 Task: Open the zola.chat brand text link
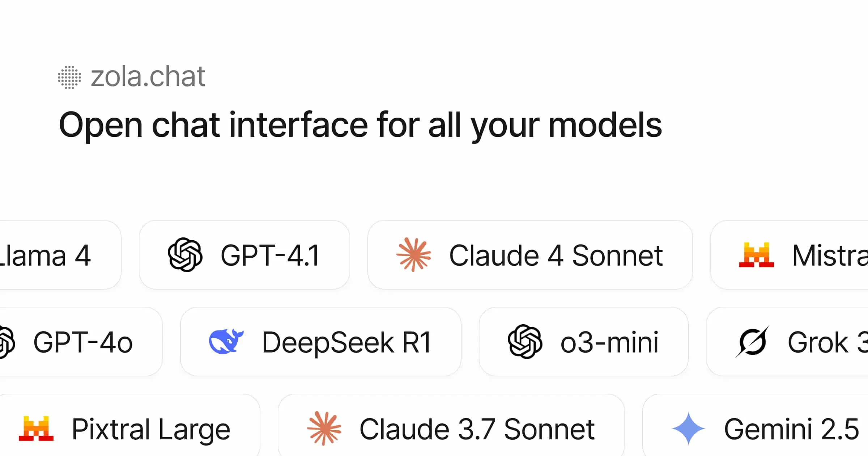click(148, 77)
